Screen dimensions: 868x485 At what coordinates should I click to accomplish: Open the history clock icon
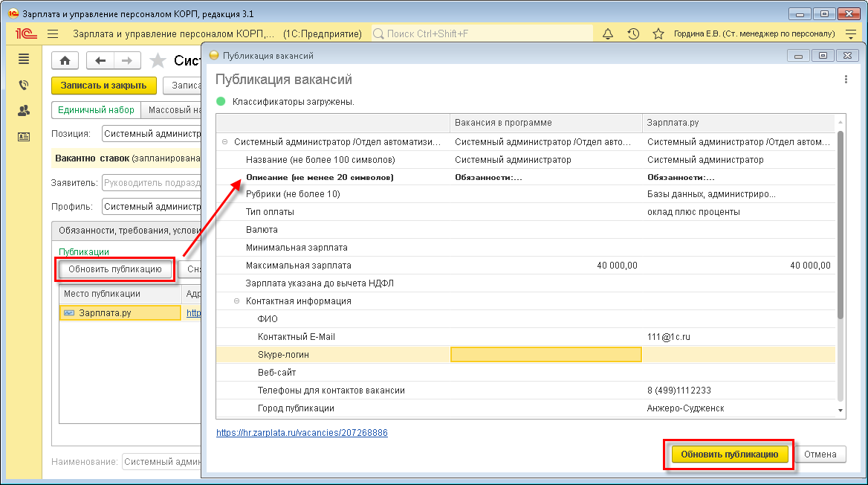point(633,33)
